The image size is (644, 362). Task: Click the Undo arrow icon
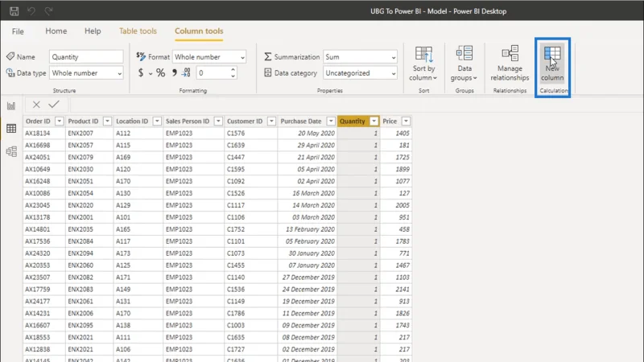(x=31, y=11)
